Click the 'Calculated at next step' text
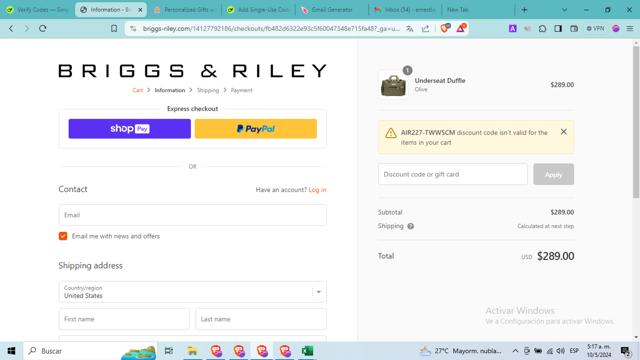640x360 pixels. click(545, 226)
